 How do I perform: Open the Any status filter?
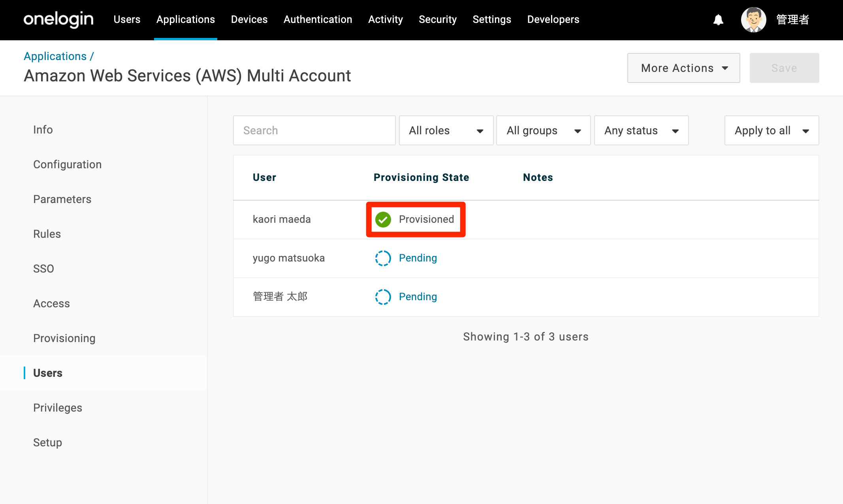(x=641, y=130)
